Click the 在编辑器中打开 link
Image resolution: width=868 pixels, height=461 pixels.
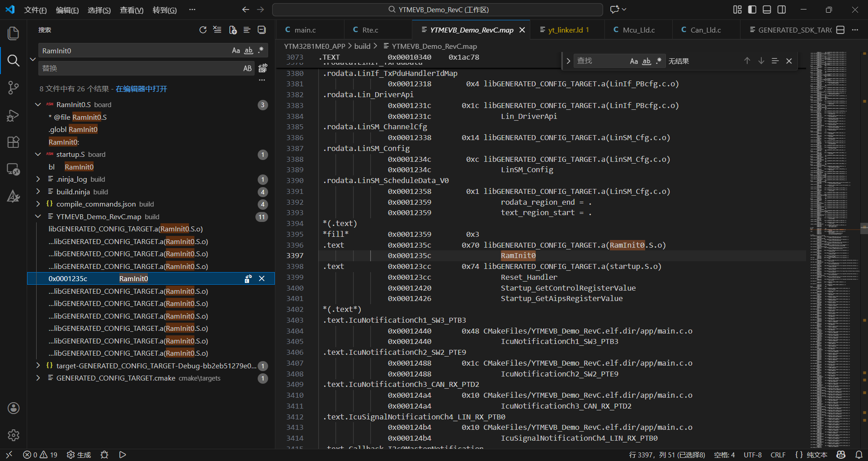coord(141,89)
